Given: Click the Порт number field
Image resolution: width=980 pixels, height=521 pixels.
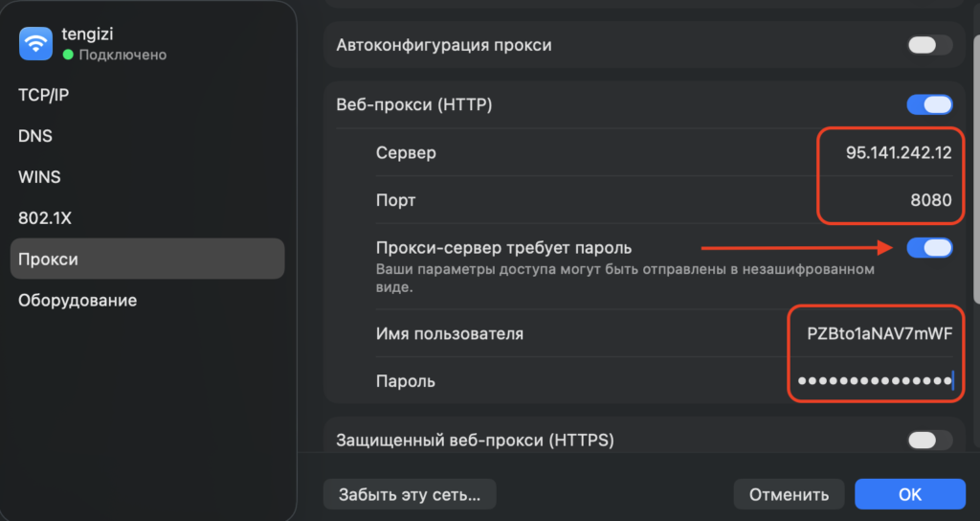Looking at the screenshot, I should 928,201.
